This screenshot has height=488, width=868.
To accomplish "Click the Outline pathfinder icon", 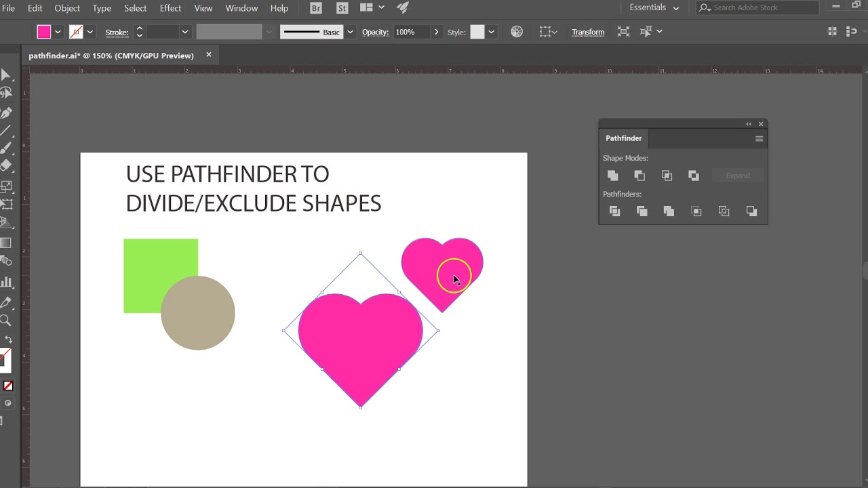I will pyautogui.click(x=724, y=211).
